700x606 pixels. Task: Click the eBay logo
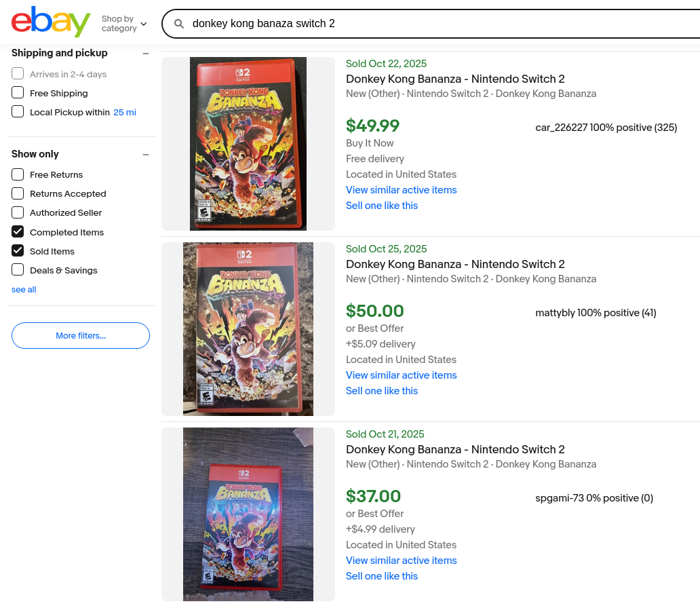(x=50, y=23)
